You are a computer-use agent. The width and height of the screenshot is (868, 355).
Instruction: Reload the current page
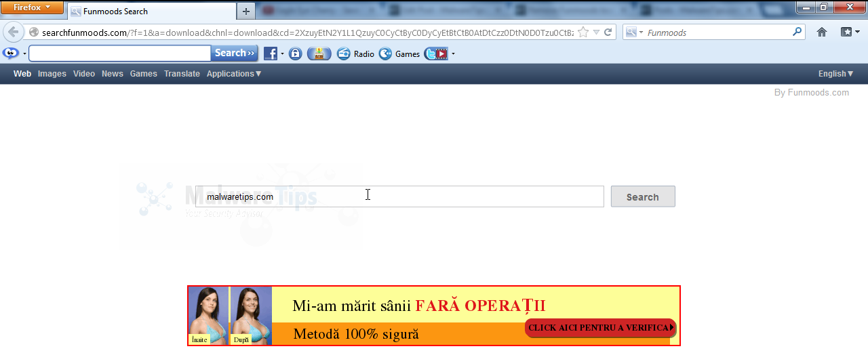point(608,33)
